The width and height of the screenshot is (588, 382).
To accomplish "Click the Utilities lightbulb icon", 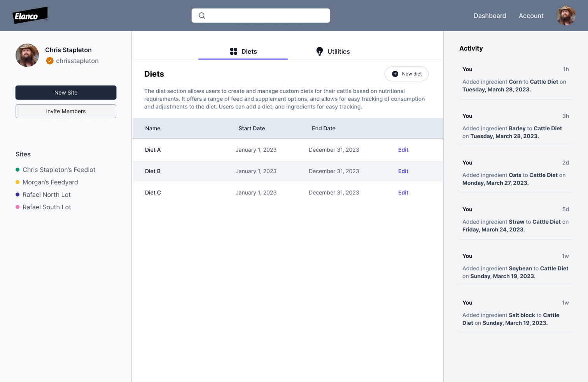I will (x=320, y=51).
